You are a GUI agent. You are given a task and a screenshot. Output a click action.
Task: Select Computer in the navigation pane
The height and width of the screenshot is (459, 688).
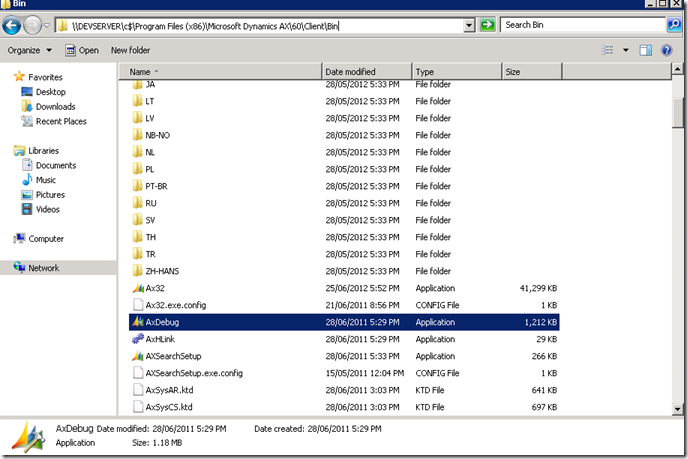pyautogui.click(x=39, y=239)
